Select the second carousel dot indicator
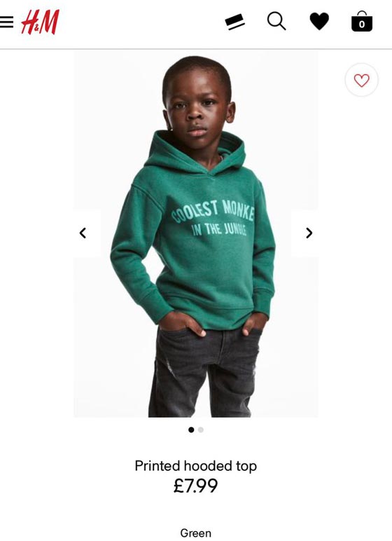 point(201,430)
